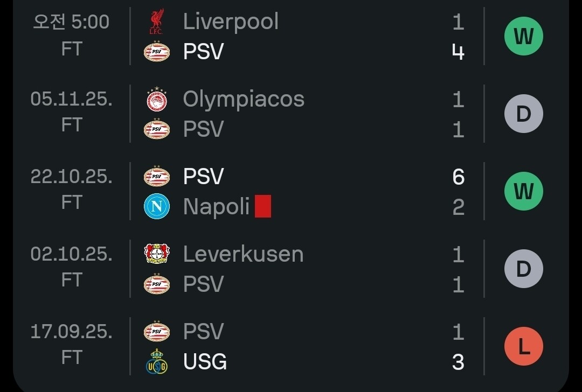Screen dimensions: 582x392
Task: Click the Napoli team name
Action: 216,207
